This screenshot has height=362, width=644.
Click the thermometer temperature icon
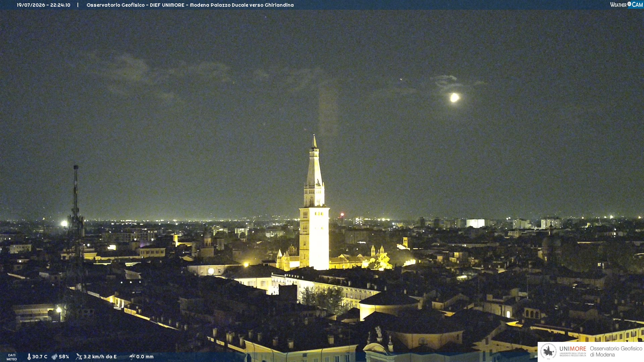pyautogui.click(x=29, y=357)
